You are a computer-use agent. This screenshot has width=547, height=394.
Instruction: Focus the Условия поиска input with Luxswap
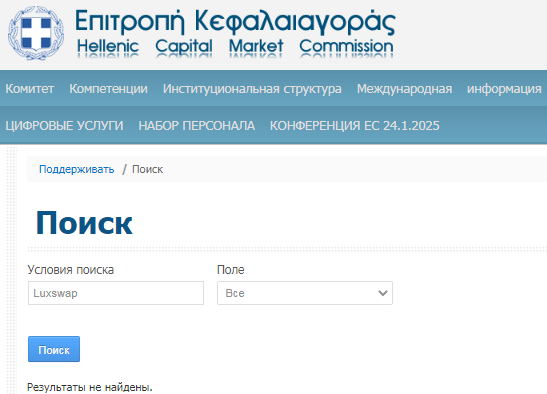coord(116,293)
